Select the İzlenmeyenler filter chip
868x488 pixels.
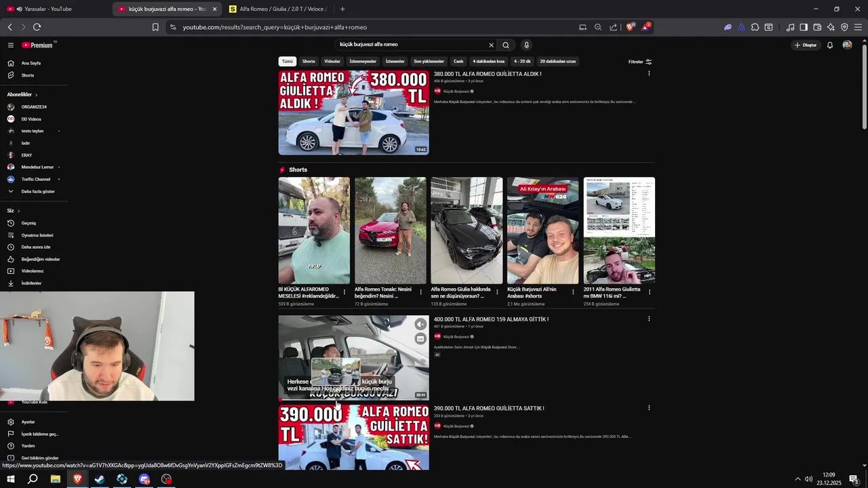coord(363,62)
